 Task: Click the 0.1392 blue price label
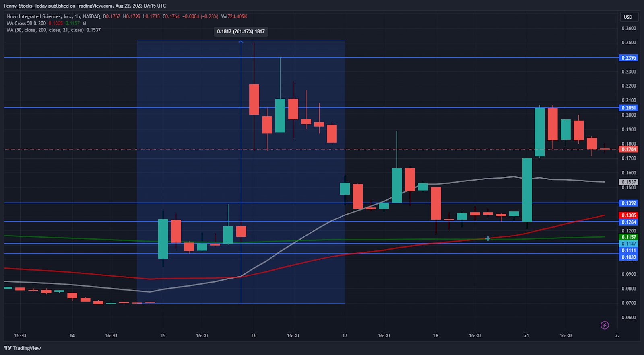tap(628, 203)
